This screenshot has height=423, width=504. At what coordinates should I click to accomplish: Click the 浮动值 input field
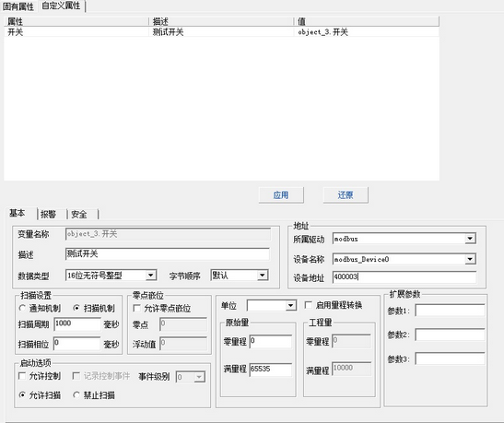click(183, 344)
